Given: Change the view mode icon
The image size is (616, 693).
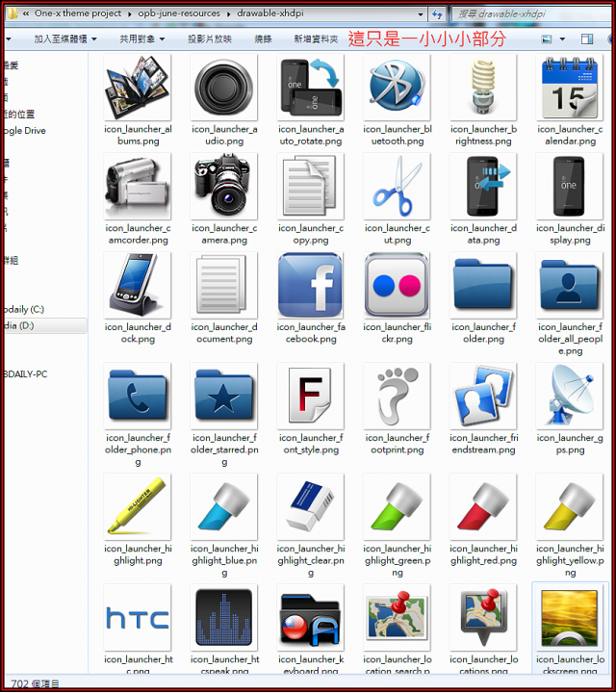Looking at the screenshot, I should pyautogui.click(x=547, y=39).
